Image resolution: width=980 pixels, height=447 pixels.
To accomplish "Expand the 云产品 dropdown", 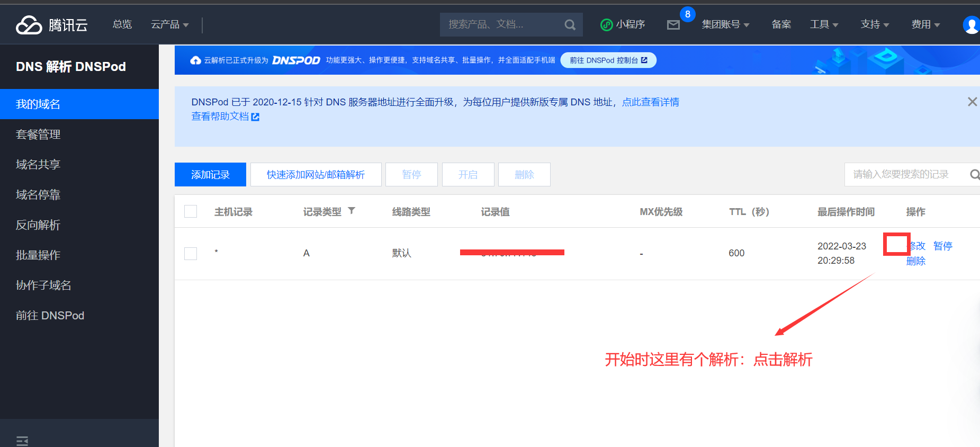I will (169, 24).
